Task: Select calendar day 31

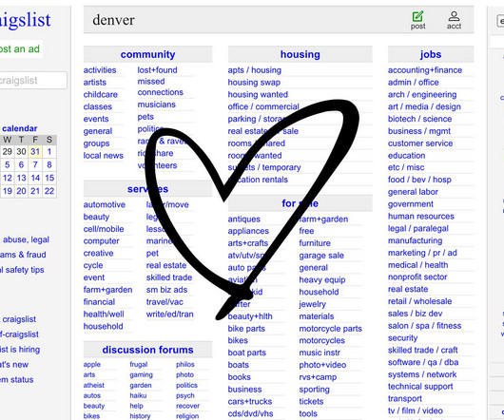Action: (35, 151)
